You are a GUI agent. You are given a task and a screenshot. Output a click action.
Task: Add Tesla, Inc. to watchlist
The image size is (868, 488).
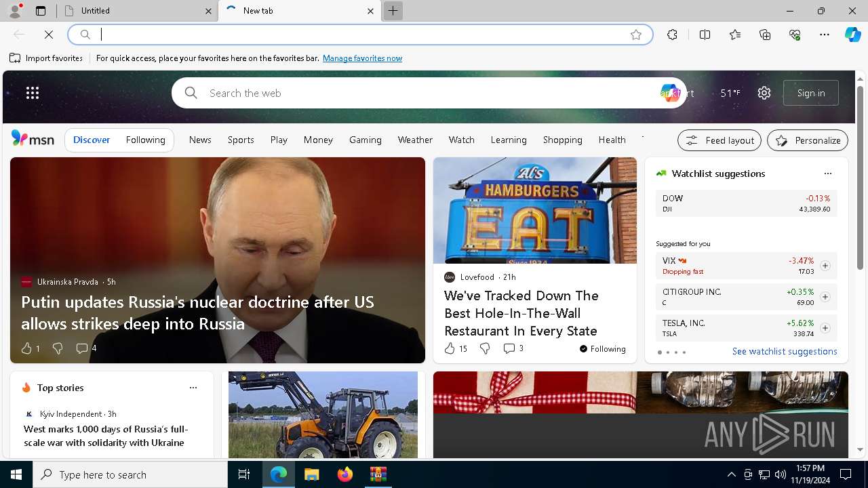pos(825,328)
